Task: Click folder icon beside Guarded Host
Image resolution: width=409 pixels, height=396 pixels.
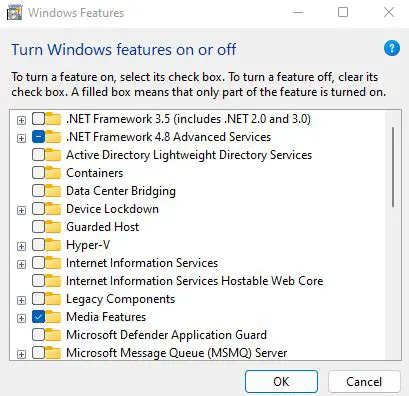Action: [53, 227]
